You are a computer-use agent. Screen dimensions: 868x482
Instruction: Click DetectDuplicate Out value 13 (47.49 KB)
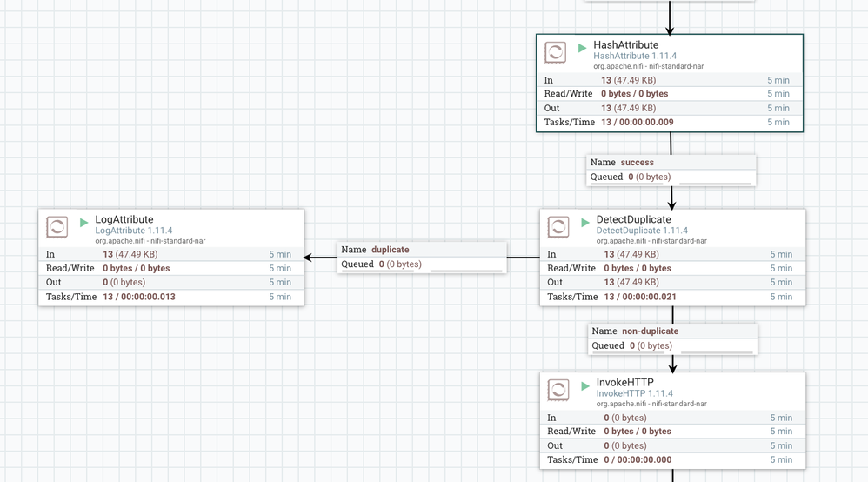pos(631,283)
